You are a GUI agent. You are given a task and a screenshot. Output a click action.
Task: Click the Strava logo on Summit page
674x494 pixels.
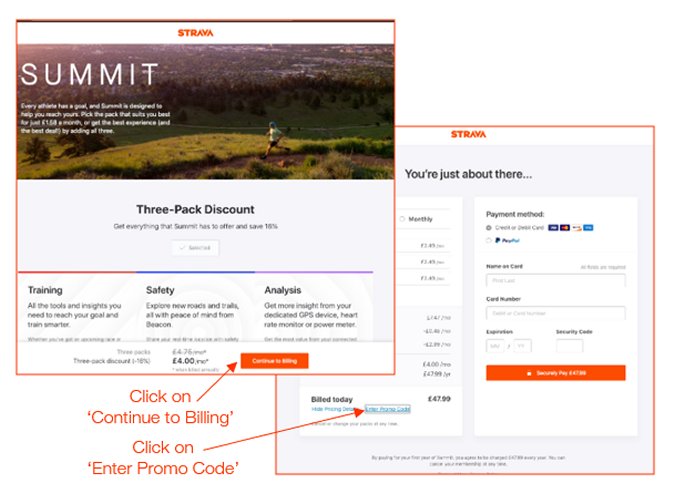pos(196,33)
